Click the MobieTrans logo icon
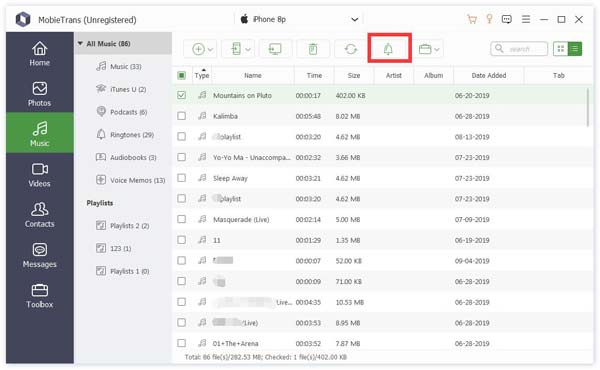This screenshot has height=370, width=600. [x=23, y=19]
